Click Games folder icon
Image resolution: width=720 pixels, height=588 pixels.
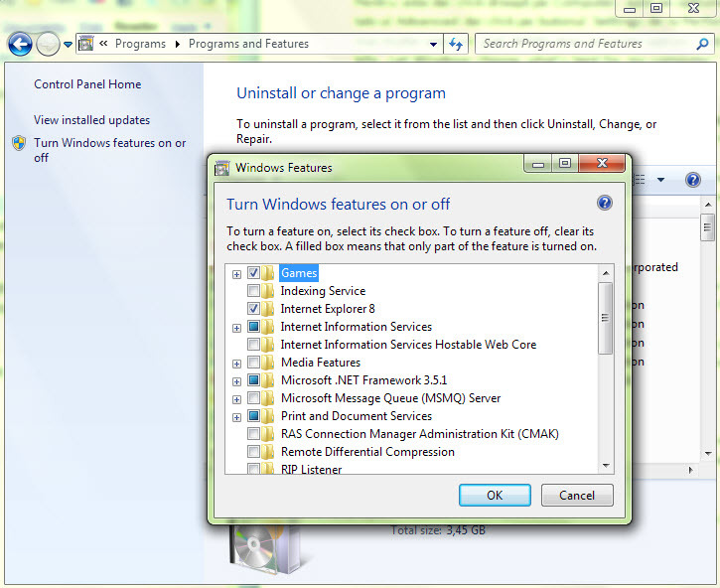coord(268,273)
